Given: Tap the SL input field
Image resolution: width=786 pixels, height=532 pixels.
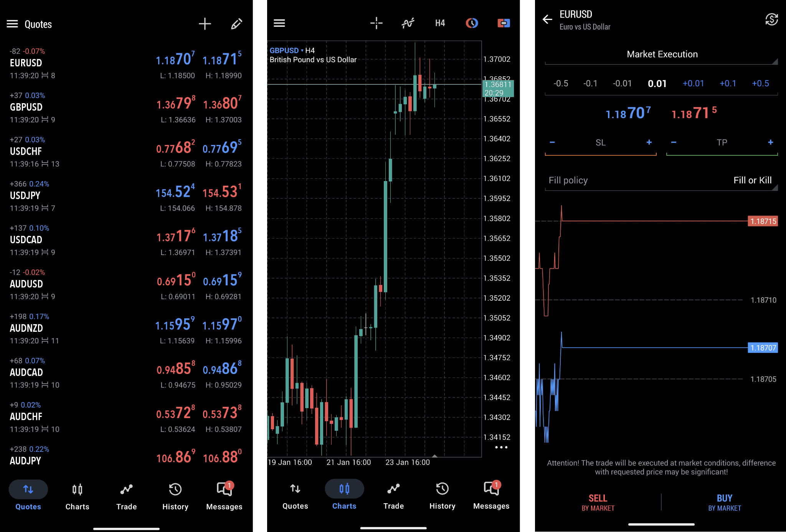Looking at the screenshot, I should 601,143.
